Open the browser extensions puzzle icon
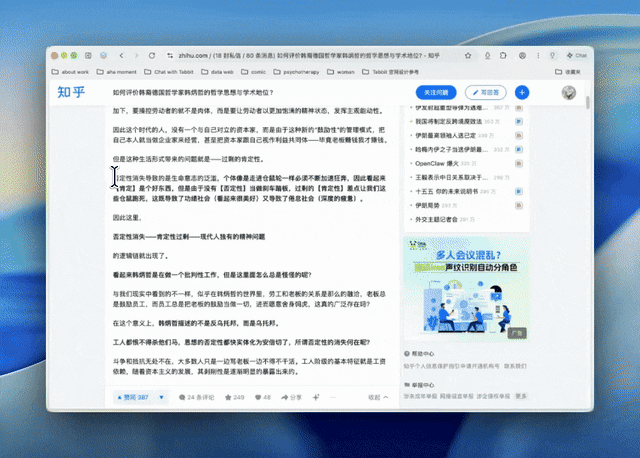The width and height of the screenshot is (640, 458). [x=503, y=56]
